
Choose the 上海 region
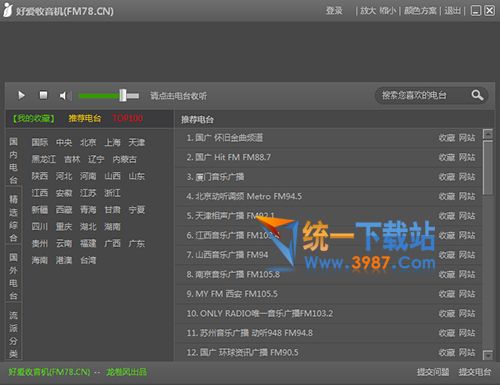[112, 142]
